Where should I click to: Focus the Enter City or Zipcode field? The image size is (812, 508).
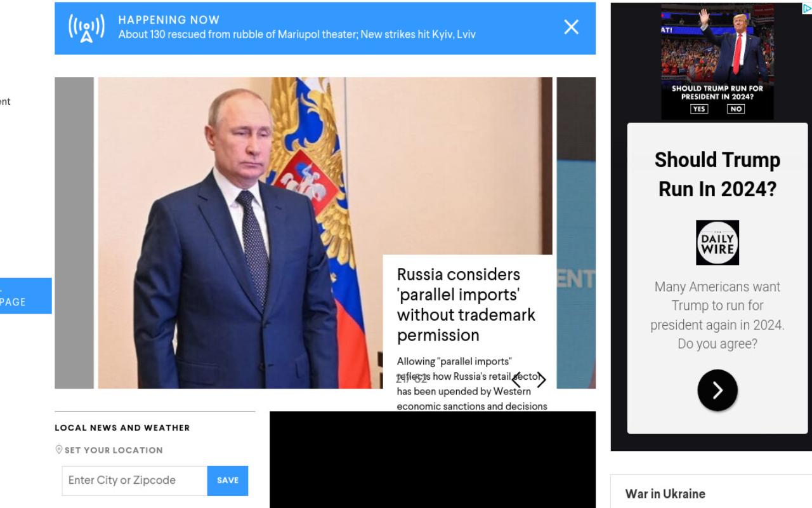pyautogui.click(x=134, y=481)
